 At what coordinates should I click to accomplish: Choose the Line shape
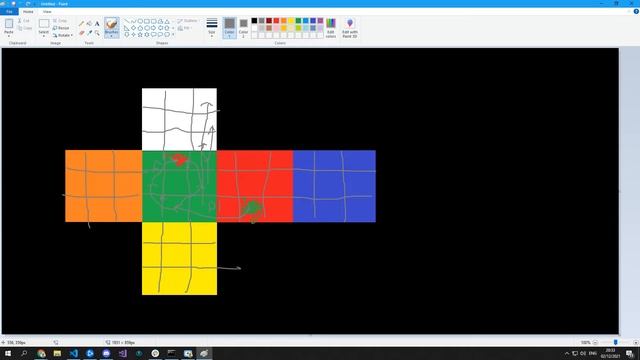tap(127, 21)
